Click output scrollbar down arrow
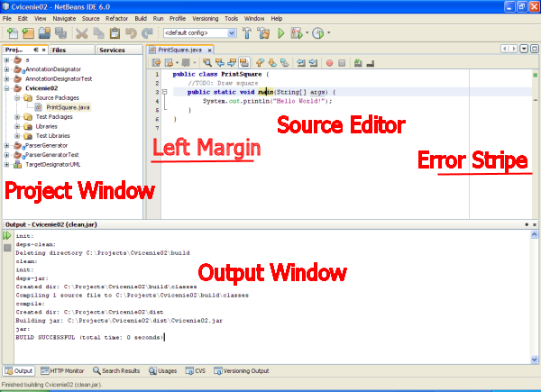Screen dimensions: 541x392 tap(534, 360)
